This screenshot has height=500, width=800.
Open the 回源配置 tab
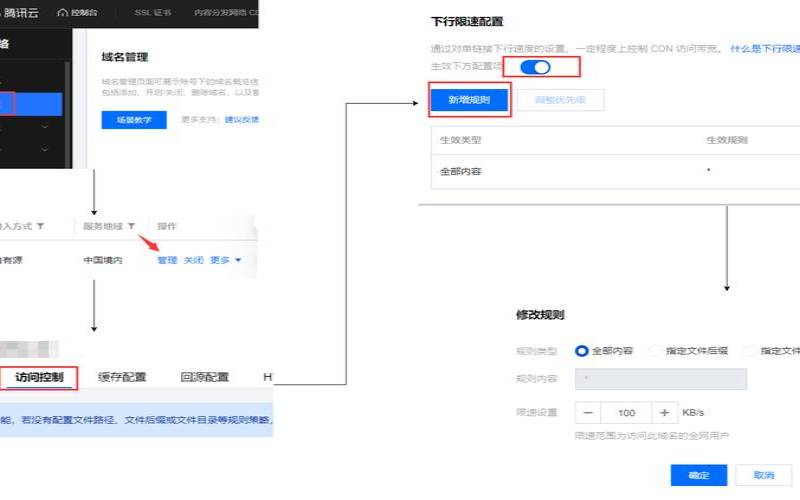point(204,377)
